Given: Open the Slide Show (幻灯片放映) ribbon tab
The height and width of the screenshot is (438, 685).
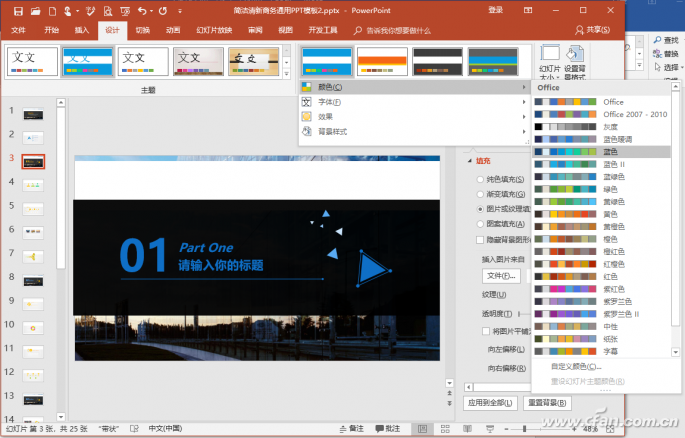Looking at the screenshot, I should click(214, 30).
